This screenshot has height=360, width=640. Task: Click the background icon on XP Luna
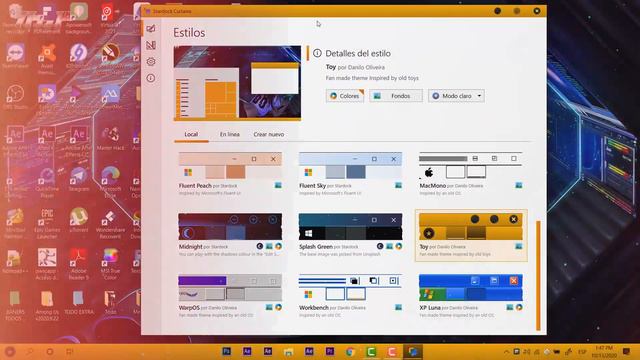click(x=510, y=307)
